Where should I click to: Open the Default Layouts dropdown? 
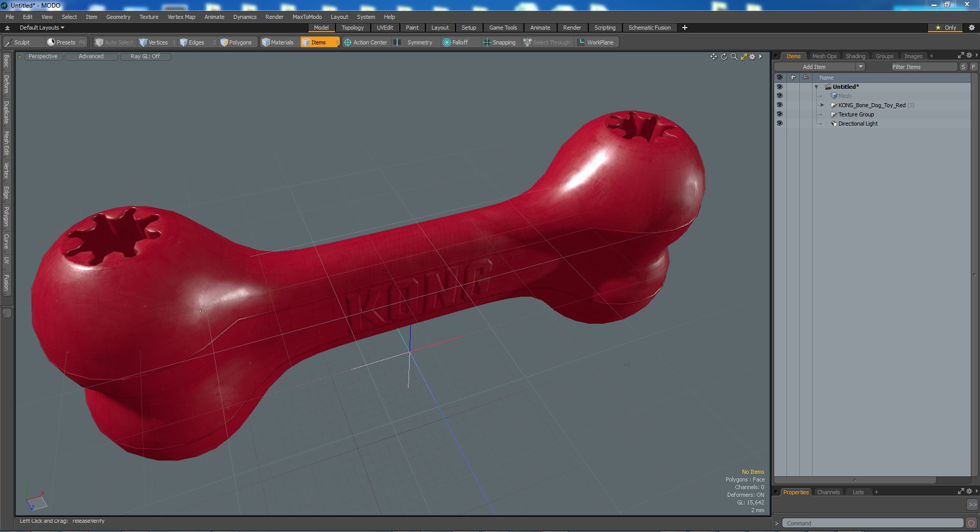click(42, 28)
